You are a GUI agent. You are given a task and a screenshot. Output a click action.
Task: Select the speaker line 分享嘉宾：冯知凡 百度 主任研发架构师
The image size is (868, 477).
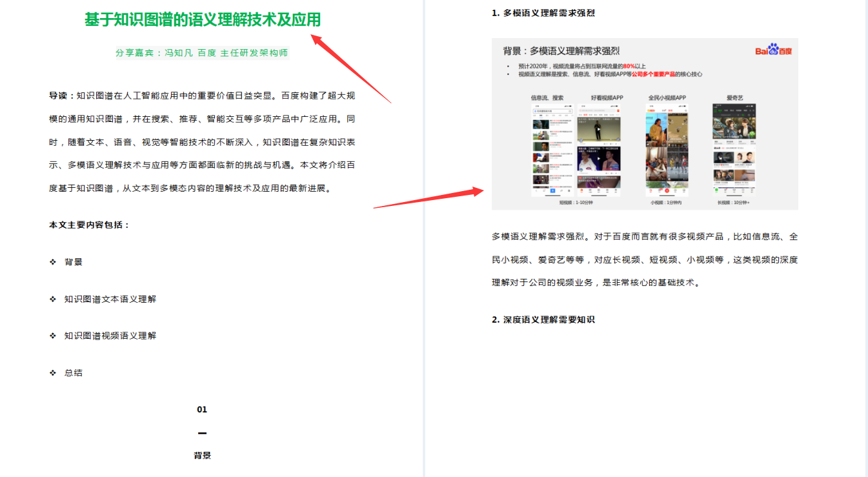tap(202, 53)
